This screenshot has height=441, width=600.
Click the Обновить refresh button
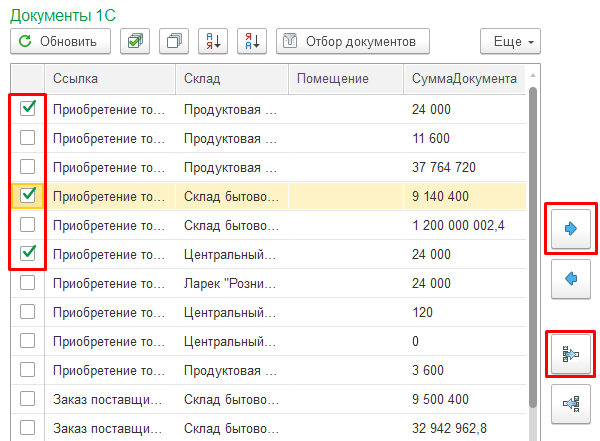click(60, 41)
